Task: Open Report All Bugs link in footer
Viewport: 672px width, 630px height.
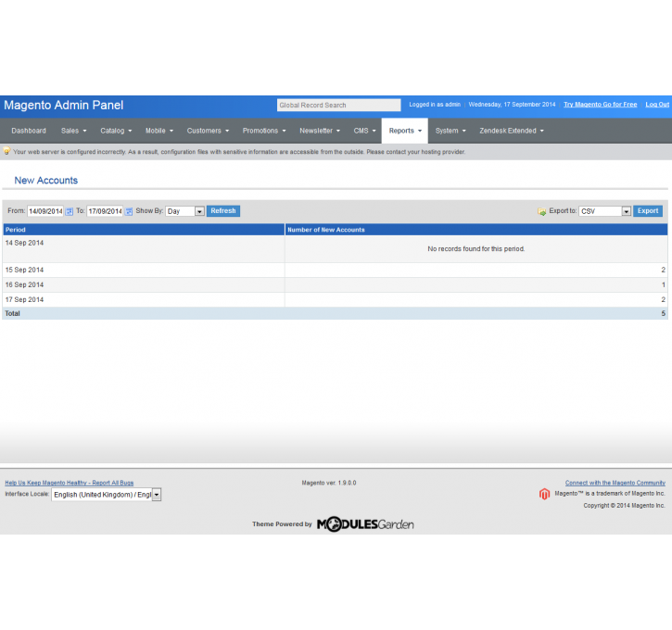Action: click(69, 483)
